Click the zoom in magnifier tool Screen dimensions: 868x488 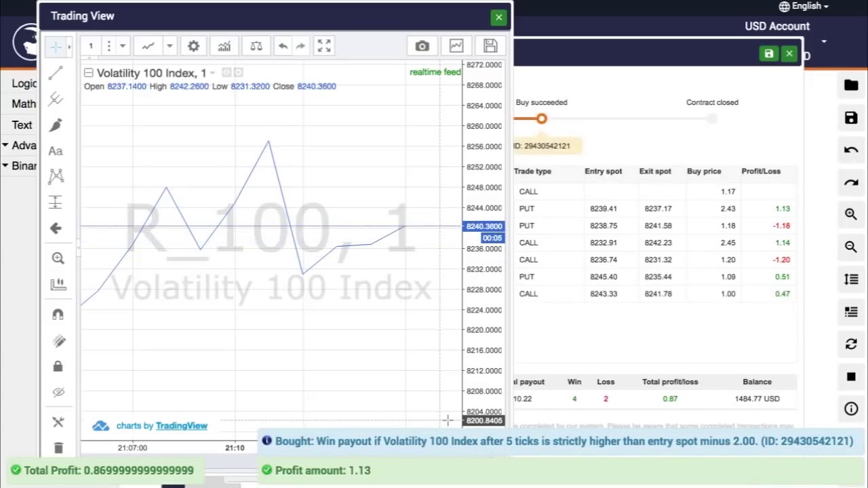pyautogui.click(x=58, y=258)
